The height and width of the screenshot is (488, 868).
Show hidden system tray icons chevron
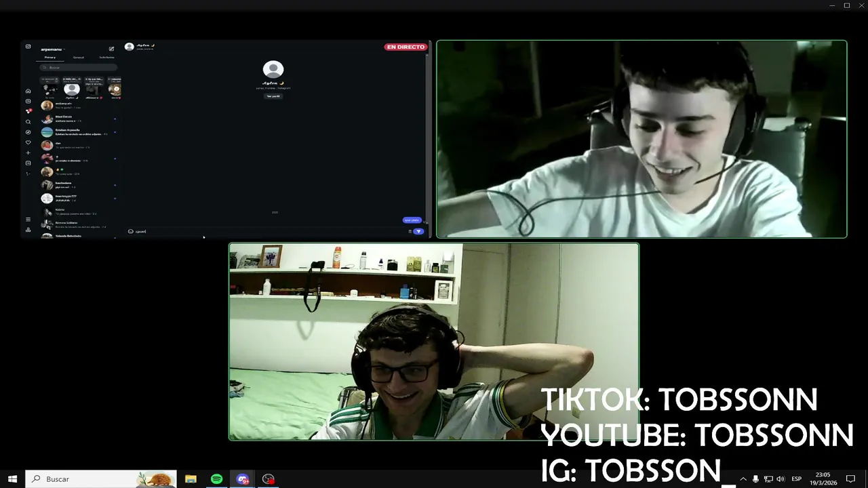tap(743, 479)
